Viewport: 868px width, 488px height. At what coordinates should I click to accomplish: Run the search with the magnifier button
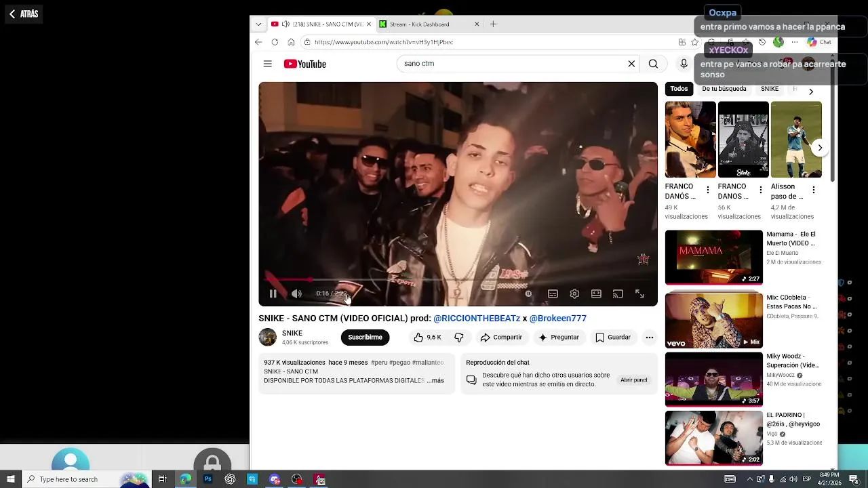click(x=653, y=64)
